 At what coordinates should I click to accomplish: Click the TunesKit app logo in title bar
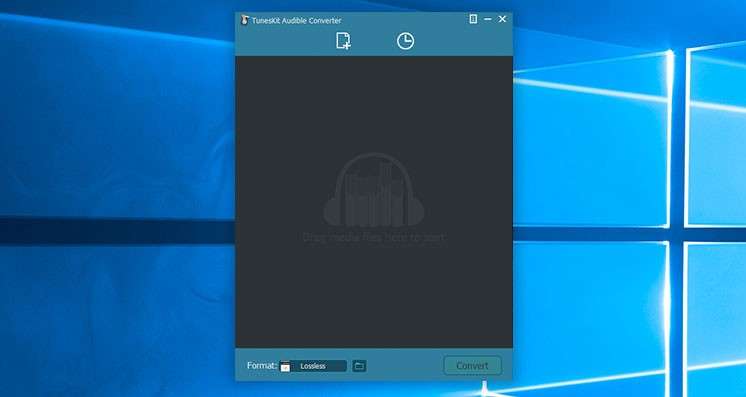[245, 20]
